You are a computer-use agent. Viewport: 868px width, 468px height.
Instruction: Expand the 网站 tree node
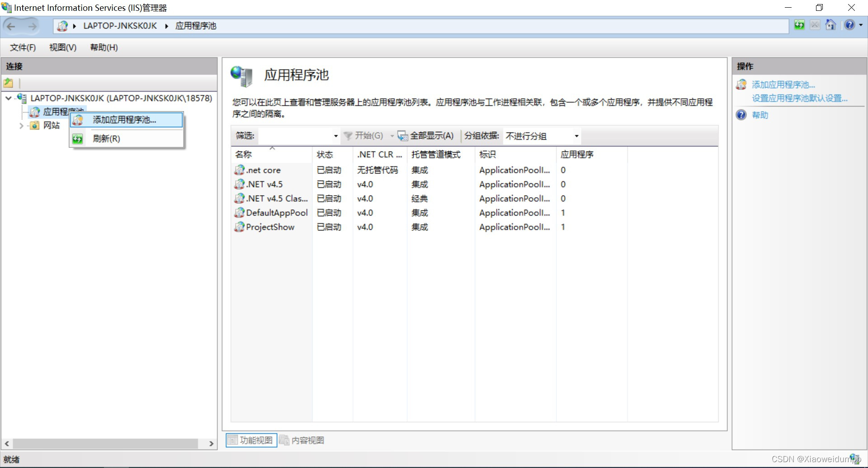pyautogui.click(x=21, y=126)
